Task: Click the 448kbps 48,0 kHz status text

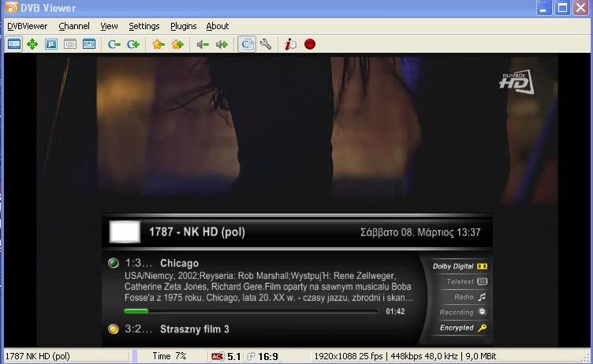Action: click(x=423, y=356)
